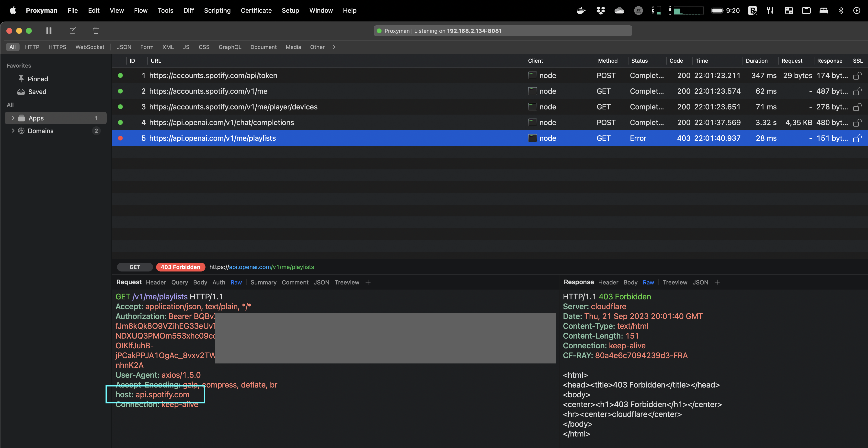This screenshot has width=868, height=448.
Task: Open a new session with the compose icon
Action: tap(72, 31)
